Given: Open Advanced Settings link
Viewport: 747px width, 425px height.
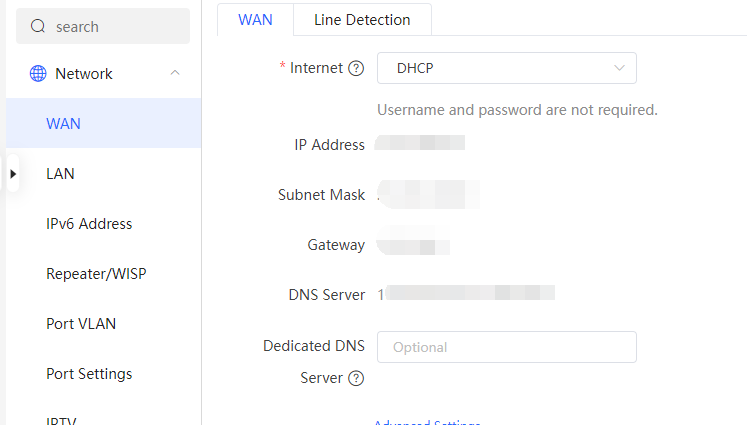Looking at the screenshot, I should (x=427, y=422).
